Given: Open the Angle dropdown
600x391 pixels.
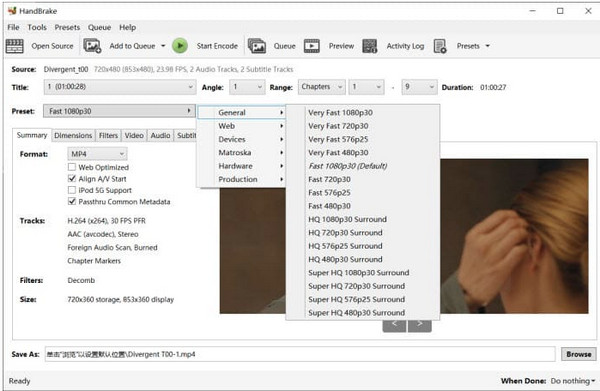Looking at the screenshot, I should point(247,87).
